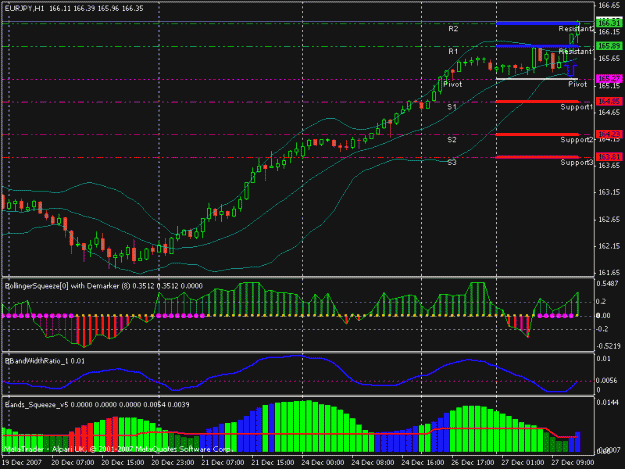Click the 163.15 price scale value
The width and height of the screenshot is (625, 469).
609,192
